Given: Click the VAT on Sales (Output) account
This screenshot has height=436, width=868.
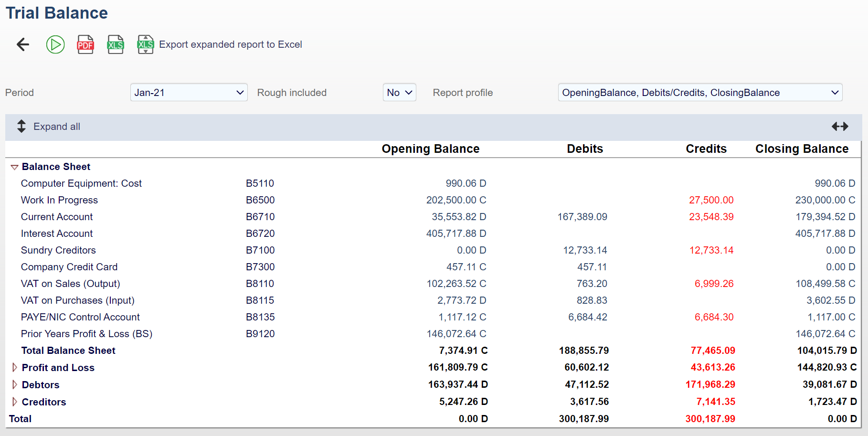Looking at the screenshot, I should (x=70, y=284).
